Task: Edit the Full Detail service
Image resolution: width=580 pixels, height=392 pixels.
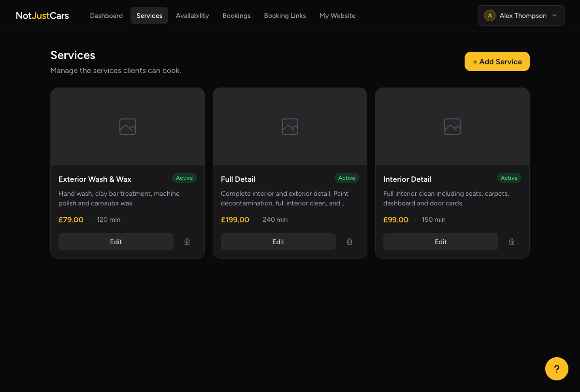Action: [x=278, y=242]
